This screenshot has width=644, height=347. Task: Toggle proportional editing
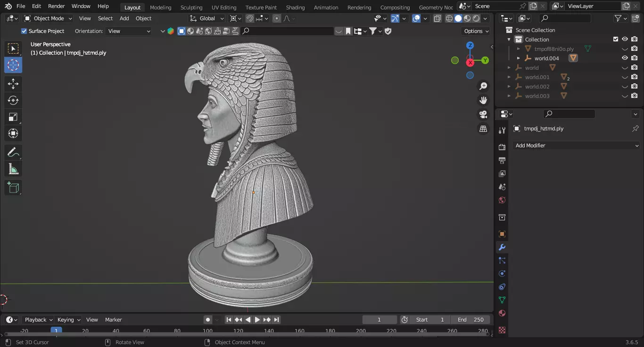[x=277, y=18]
